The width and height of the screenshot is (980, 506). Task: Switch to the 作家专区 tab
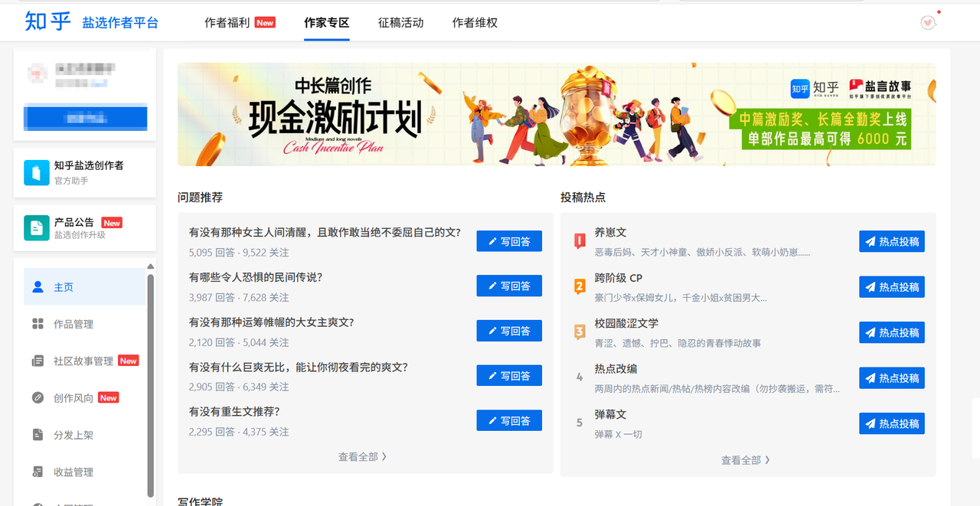coord(327,22)
